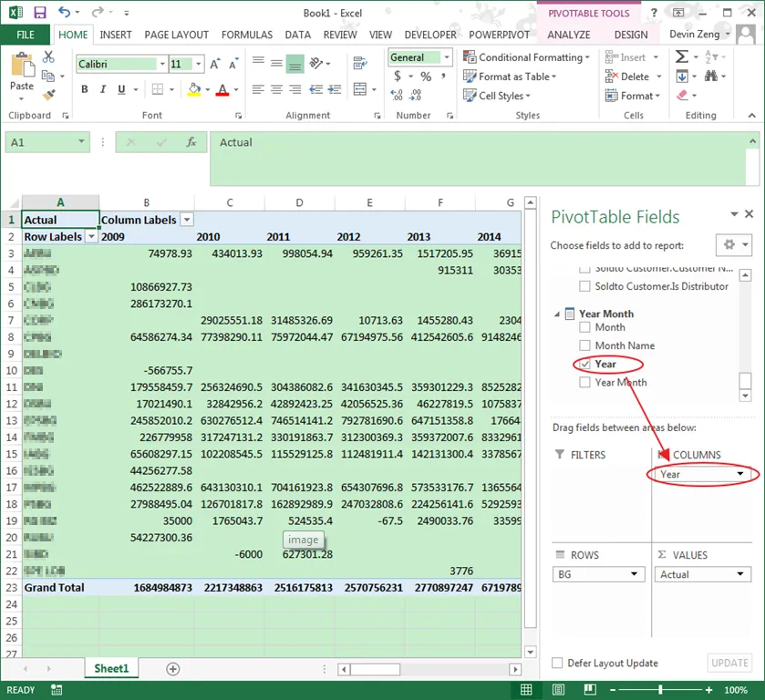Open Conditional Formatting menu
765x700 pixels.
click(526, 57)
